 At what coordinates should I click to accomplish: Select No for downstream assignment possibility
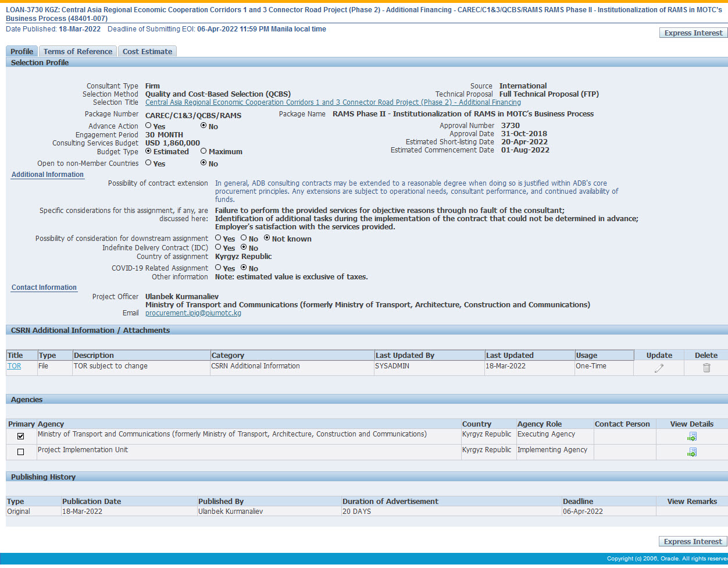(x=244, y=238)
